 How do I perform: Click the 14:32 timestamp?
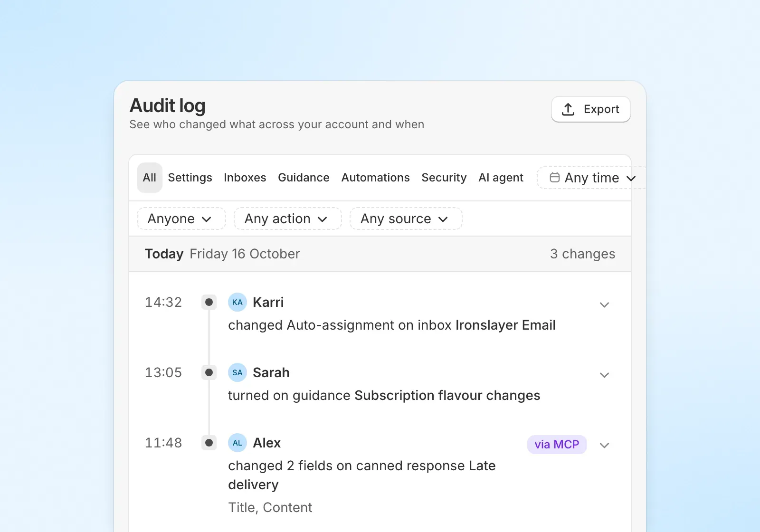pyautogui.click(x=163, y=302)
